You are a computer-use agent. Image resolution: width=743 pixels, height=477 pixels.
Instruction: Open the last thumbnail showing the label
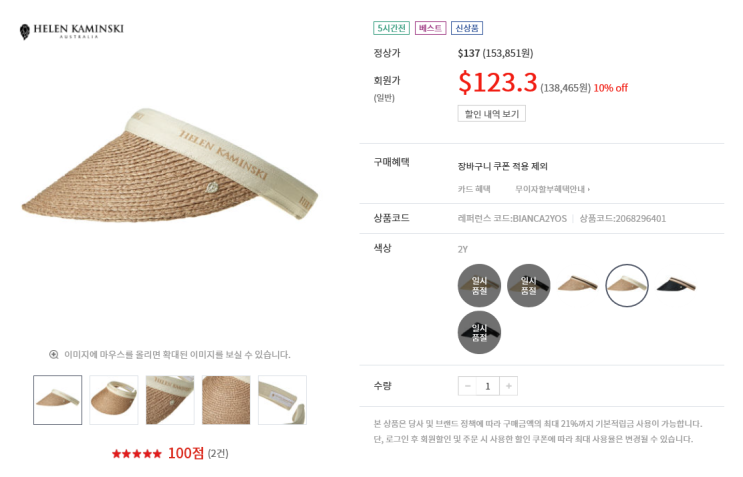click(x=282, y=400)
